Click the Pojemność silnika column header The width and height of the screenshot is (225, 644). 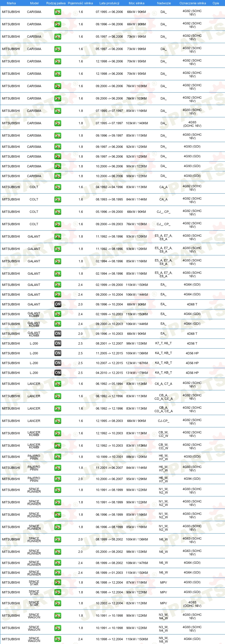[80, 3]
